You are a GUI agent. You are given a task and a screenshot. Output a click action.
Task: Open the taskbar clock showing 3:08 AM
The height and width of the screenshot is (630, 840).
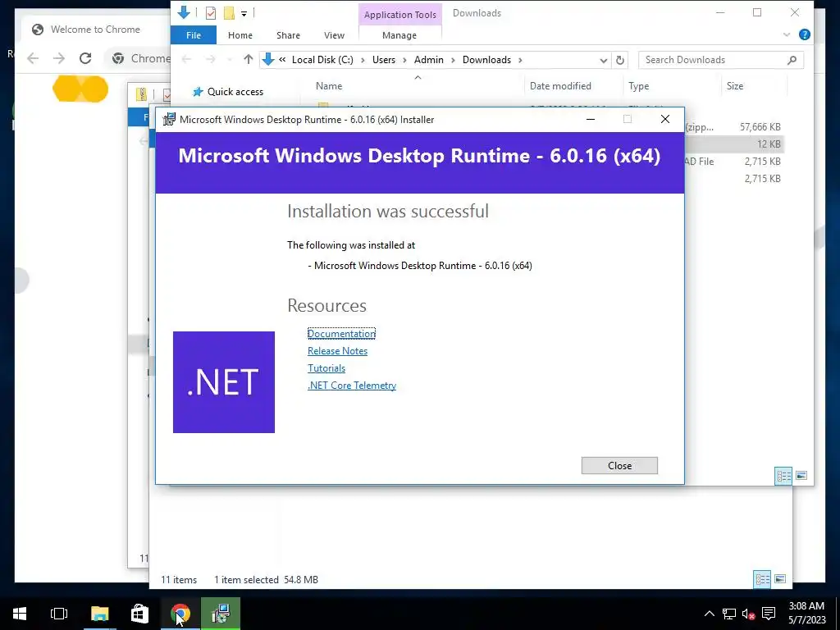point(806,613)
